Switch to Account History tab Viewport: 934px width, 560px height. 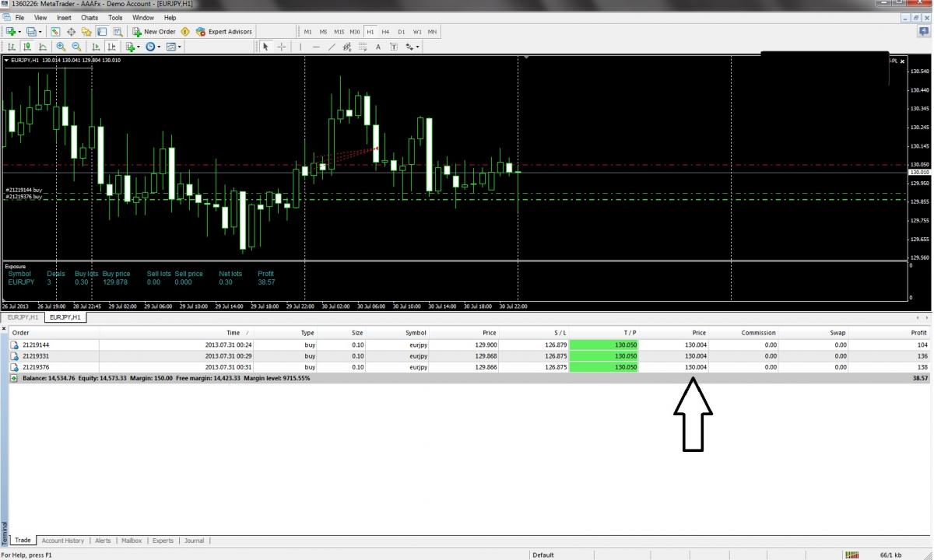click(63, 541)
